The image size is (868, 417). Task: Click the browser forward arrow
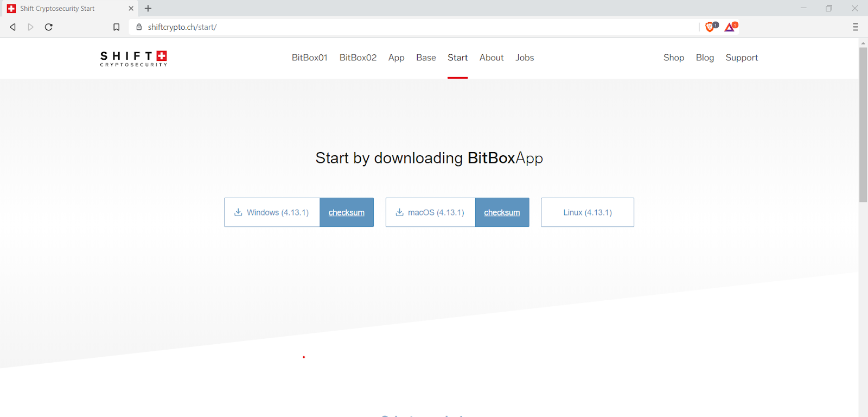[x=31, y=27]
